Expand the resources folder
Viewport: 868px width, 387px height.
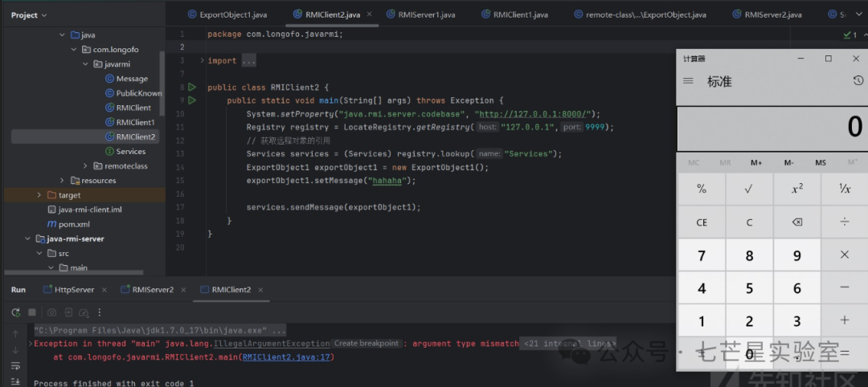(63, 180)
